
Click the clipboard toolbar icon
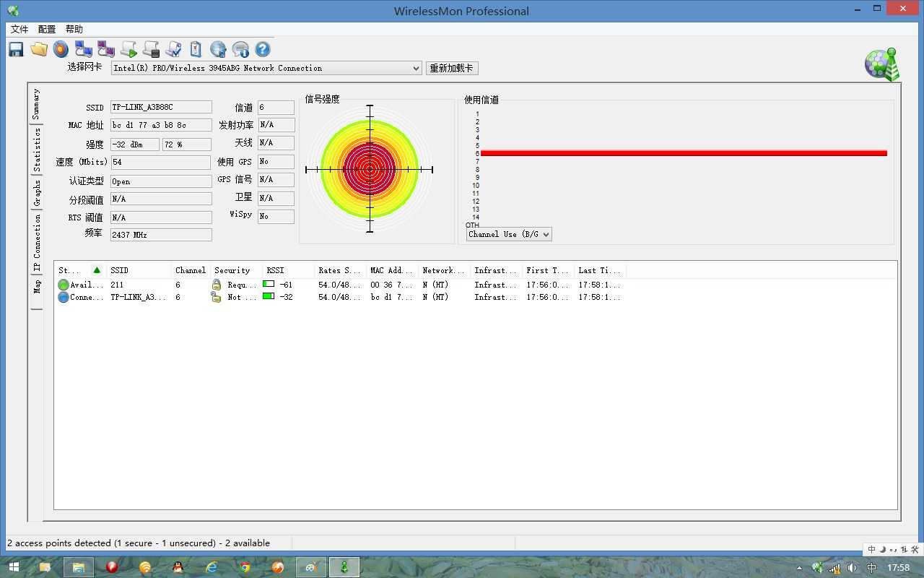[x=196, y=49]
